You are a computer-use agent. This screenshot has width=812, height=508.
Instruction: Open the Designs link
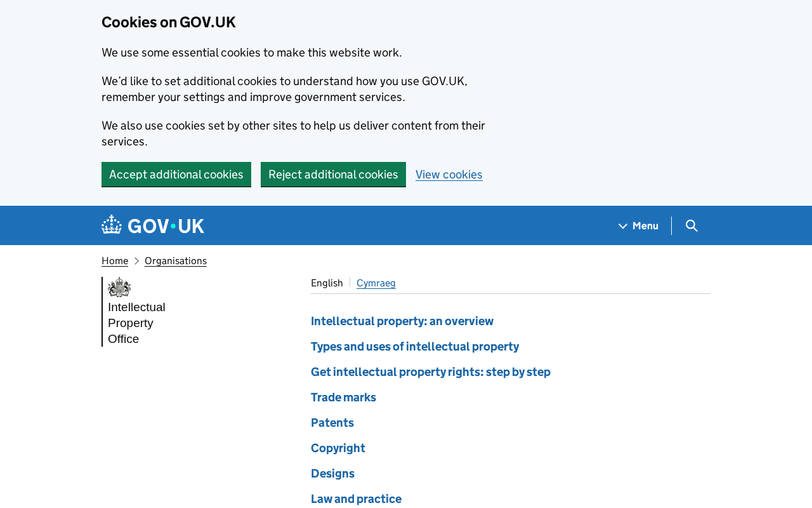point(332,474)
